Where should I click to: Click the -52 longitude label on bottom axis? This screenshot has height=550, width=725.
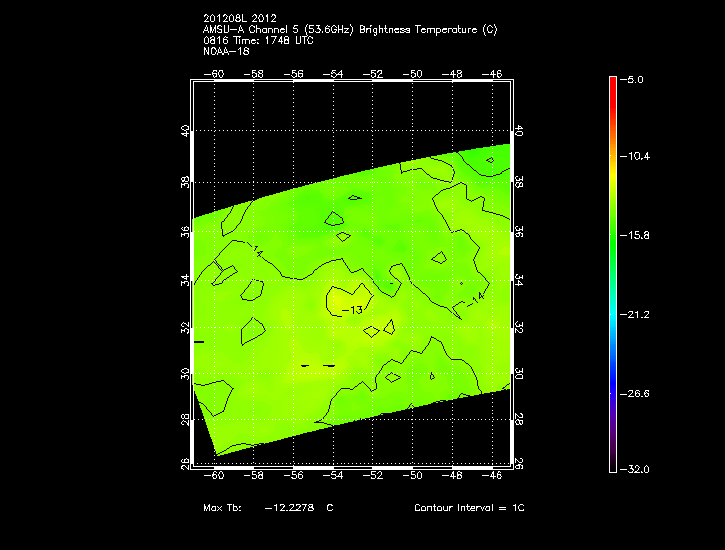[x=373, y=477]
